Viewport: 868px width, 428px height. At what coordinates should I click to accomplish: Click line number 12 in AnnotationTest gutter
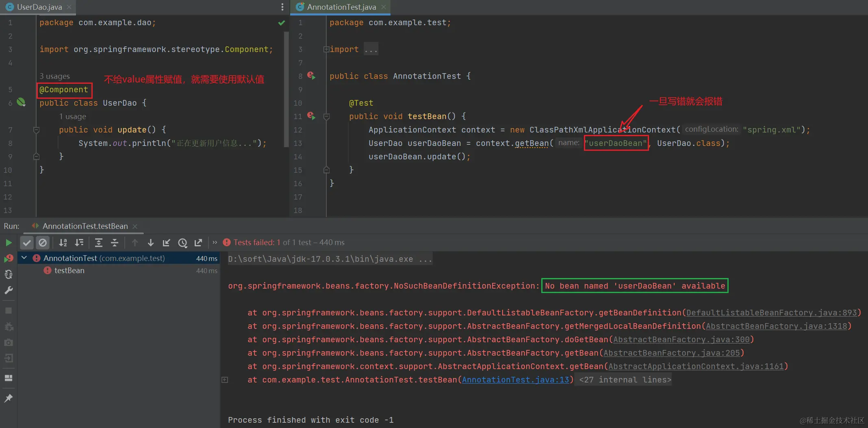pyautogui.click(x=297, y=130)
